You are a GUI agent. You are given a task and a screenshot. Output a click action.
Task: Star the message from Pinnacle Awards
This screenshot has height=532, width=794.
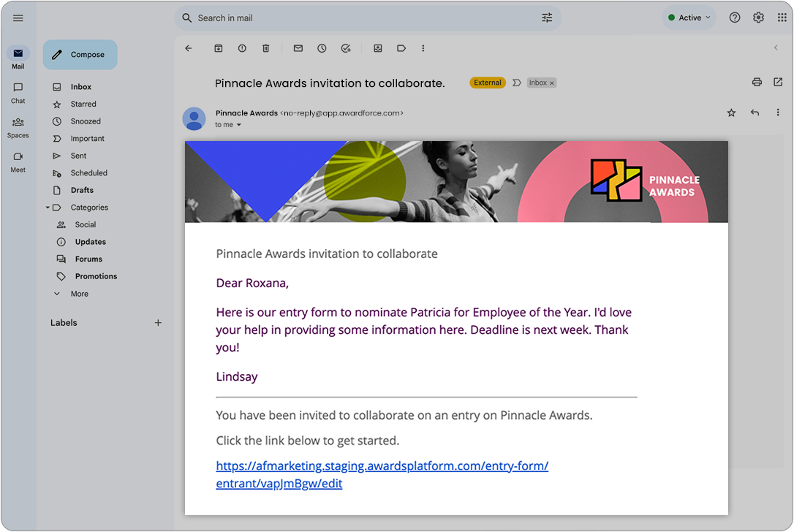[731, 113]
